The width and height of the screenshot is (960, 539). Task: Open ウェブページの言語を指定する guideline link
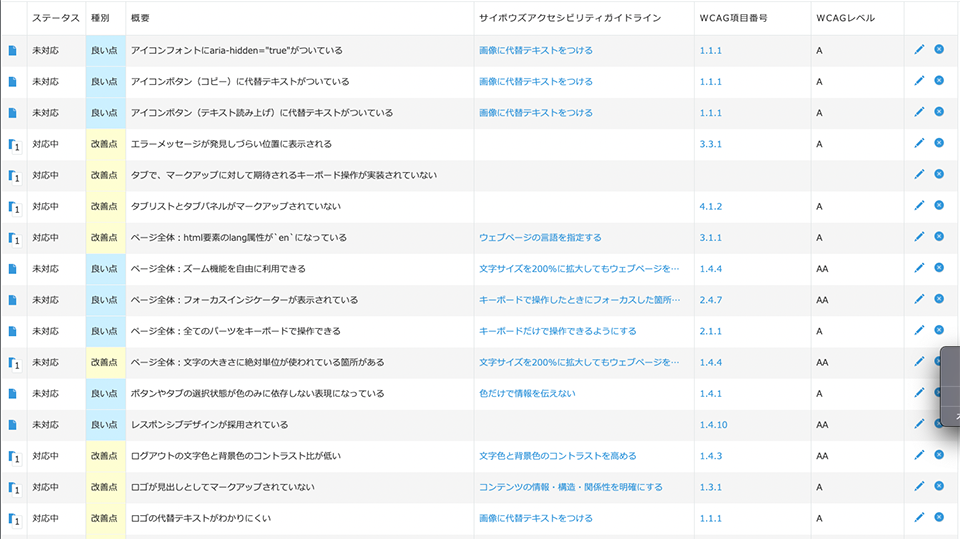pyautogui.click(x=540, y=238)
